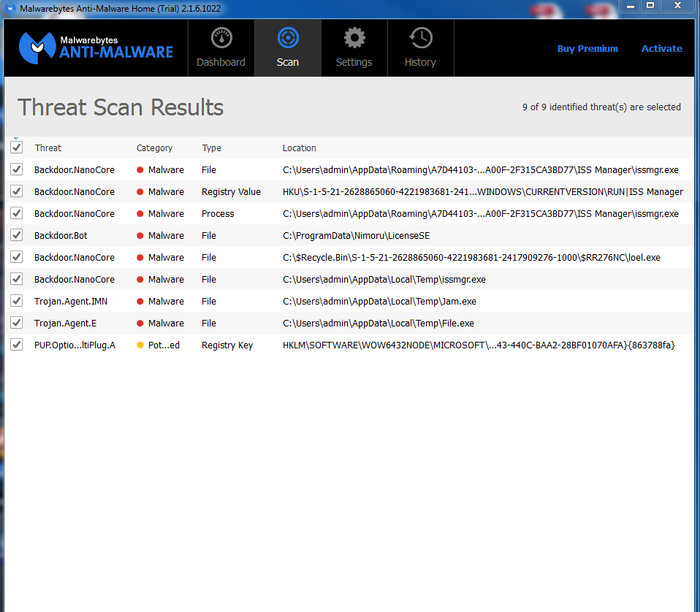Select the Backdoor.Bot threat name
The image size is (700, 612).
(61, 235)
